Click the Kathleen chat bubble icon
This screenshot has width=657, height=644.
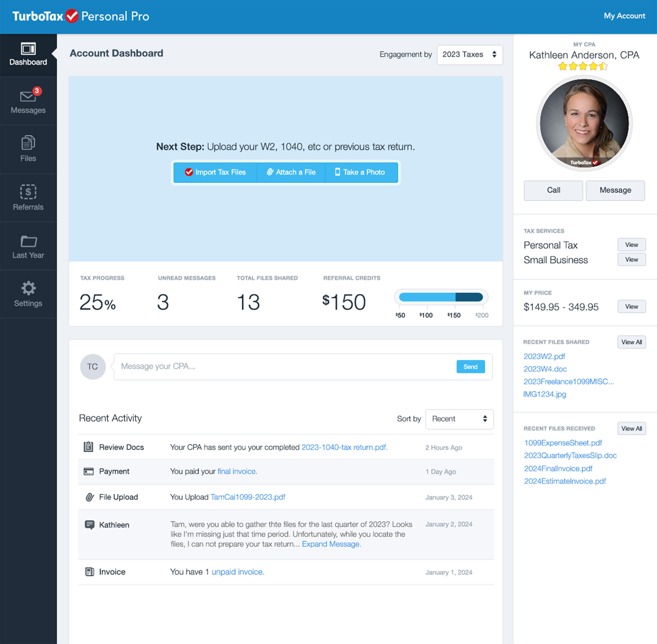[89, 525]
